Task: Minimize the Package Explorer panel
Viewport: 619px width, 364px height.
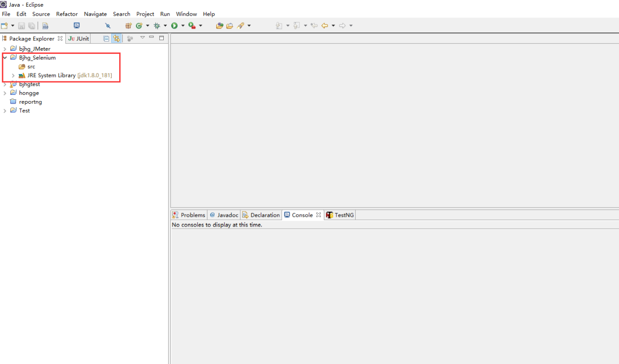Action: tap(151, 37)
